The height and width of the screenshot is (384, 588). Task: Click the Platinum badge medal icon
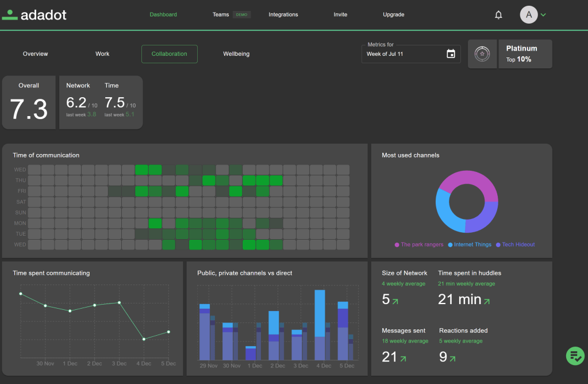[x=482, y=54]
